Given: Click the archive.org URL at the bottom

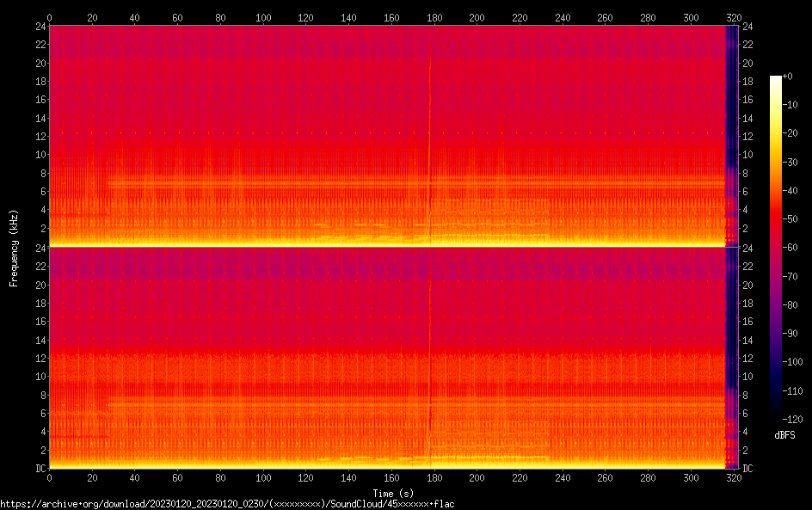Looking at the screenshot, I should click(227, 504).
